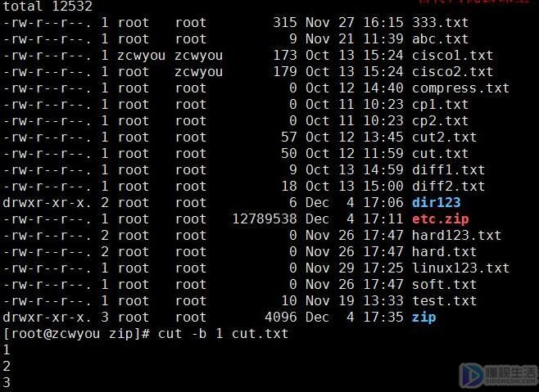Click the [root@zcwyou zip]# prompt
This screenshot has width=539, height=392.
[x=76, y=334]
